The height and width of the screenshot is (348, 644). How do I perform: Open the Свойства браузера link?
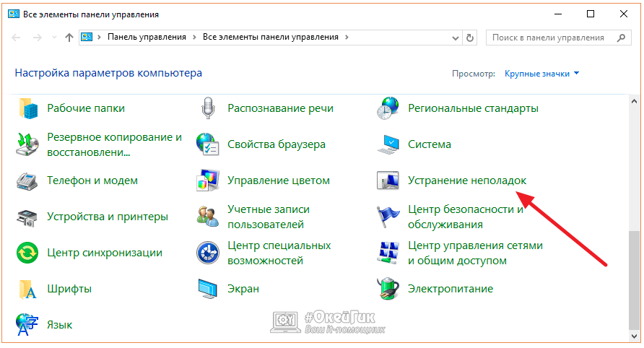tap(277, 144)
